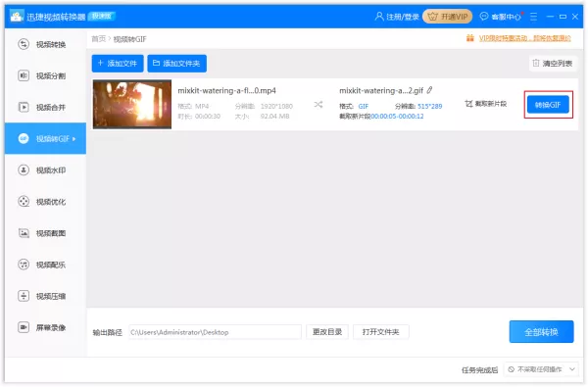This screenshot has width=588, height=387.
Task: Click the 视频配乐 music icon
Action: pyautogui.click(x=24, y=265)
